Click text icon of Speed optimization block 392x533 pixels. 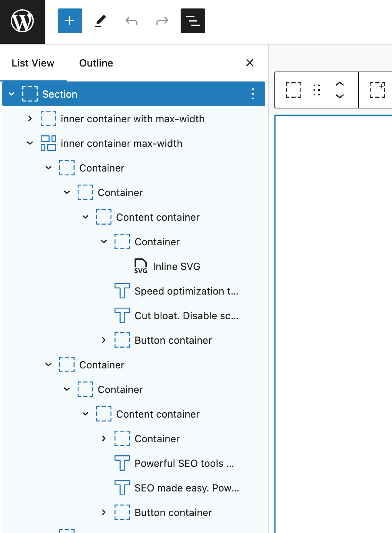[122, 291]
